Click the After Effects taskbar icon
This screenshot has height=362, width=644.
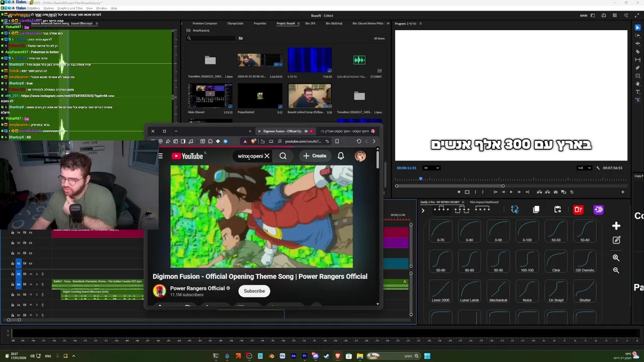click(x=293, y=356)
